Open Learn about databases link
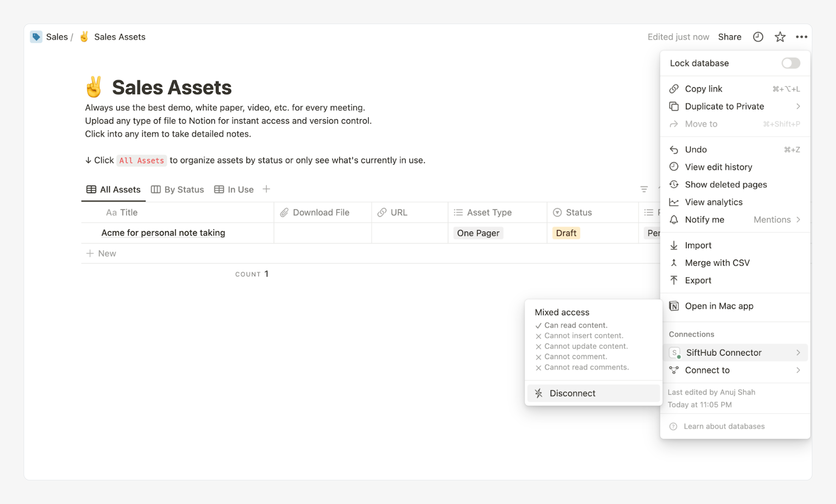The image size is (836, 504). (x=724, y=426)
